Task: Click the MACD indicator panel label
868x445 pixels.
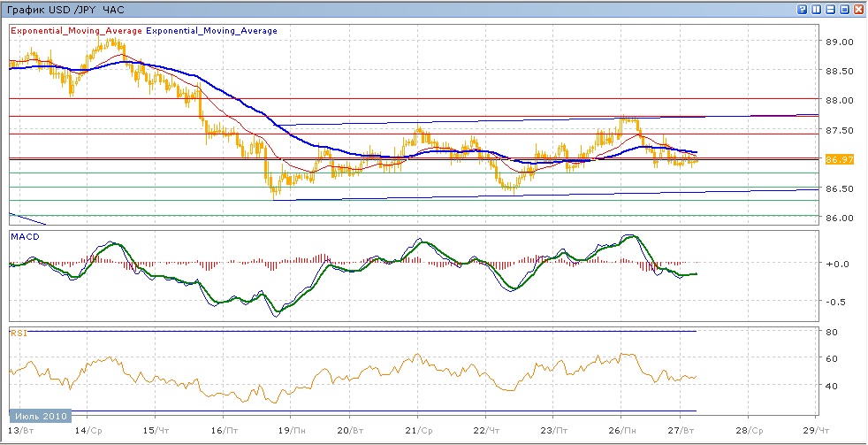Action: 24,236
